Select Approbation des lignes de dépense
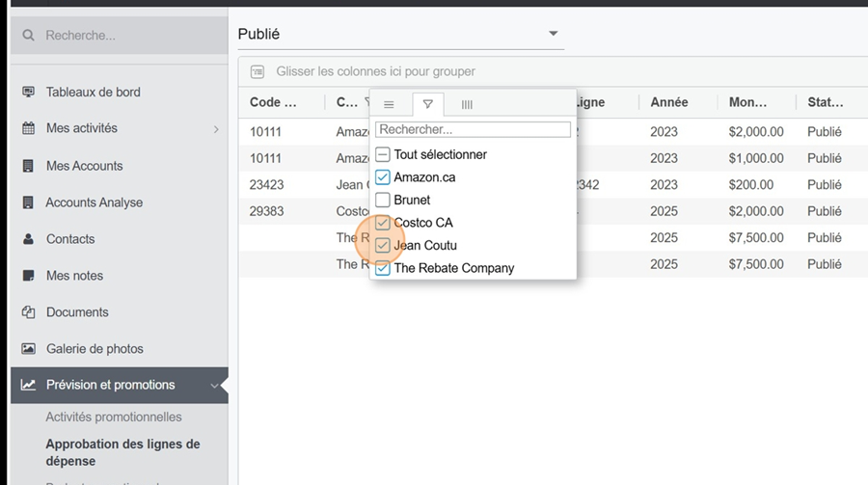This screenshot has height=485, width=868. [122, 452]
